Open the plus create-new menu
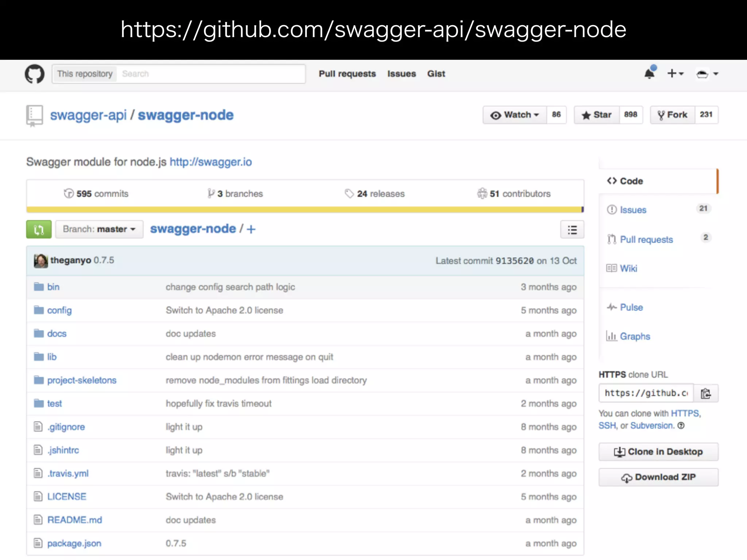The width and height of the screenshot is (747, 560). click(x=675, y=74)
